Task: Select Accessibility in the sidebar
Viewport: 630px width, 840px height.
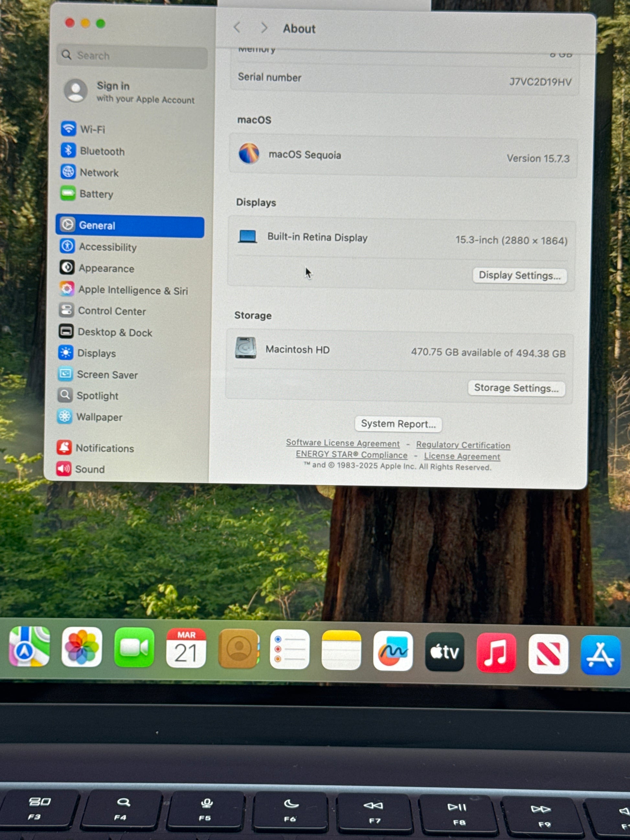Action: (x=107, y=247)
